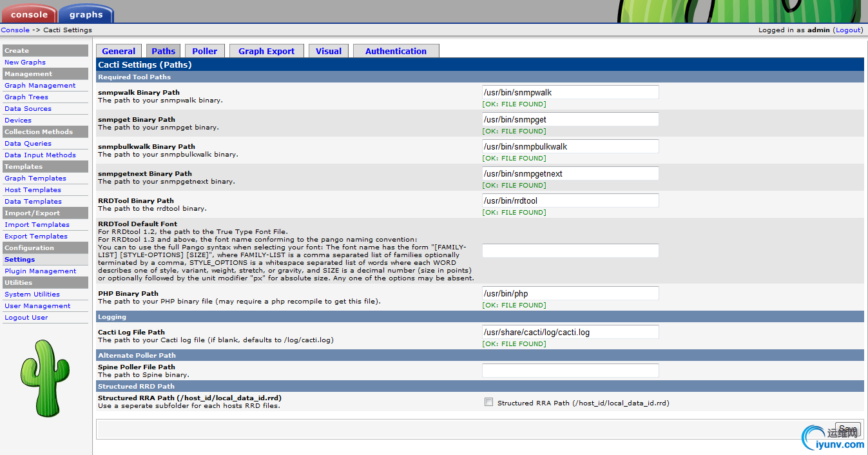Click the 'Logging' section header
The width and height of the screenshot is (868, 455).
[x=479, y=316]
